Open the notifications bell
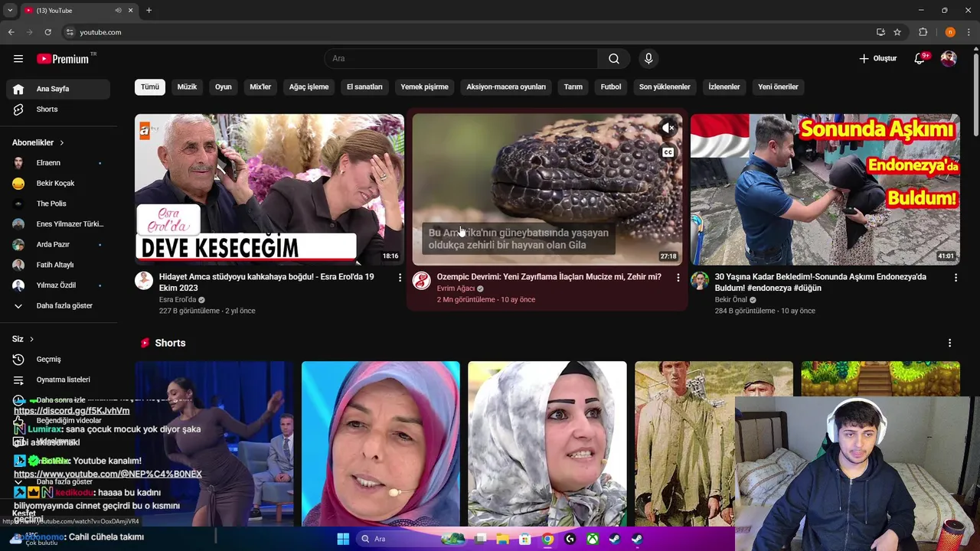 [x=920, y=59]
